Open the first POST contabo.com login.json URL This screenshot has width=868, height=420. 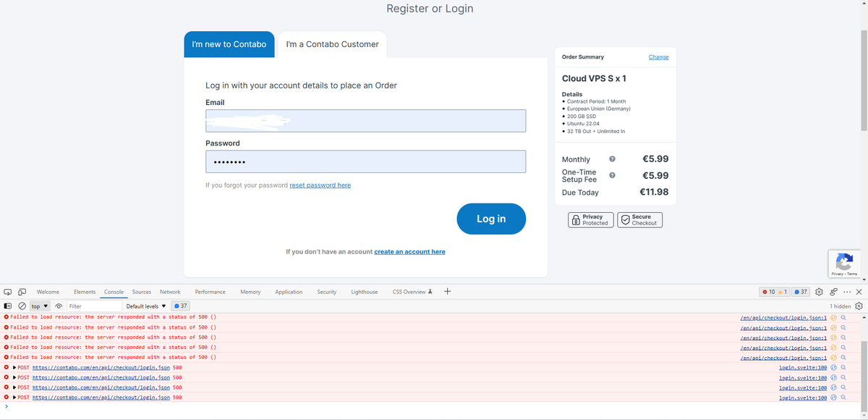(101, 367)
